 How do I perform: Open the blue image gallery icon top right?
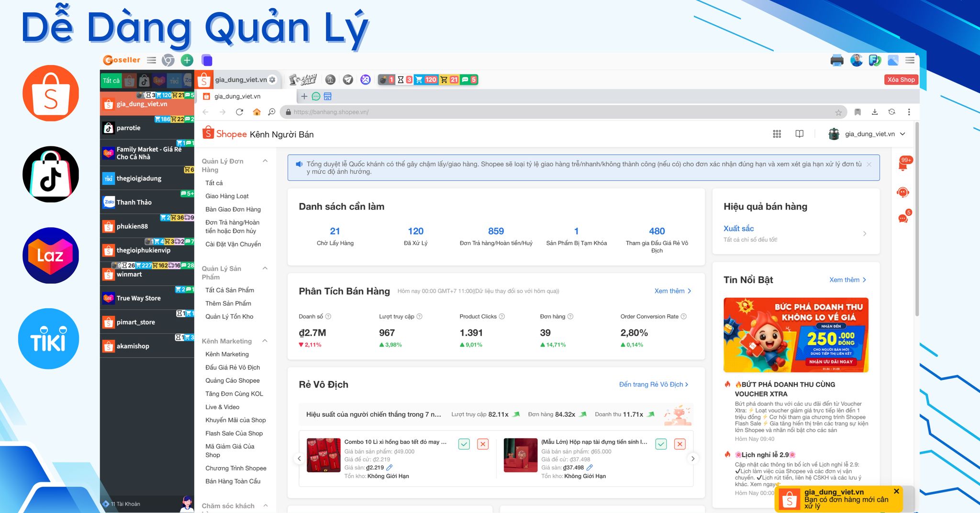893,60
